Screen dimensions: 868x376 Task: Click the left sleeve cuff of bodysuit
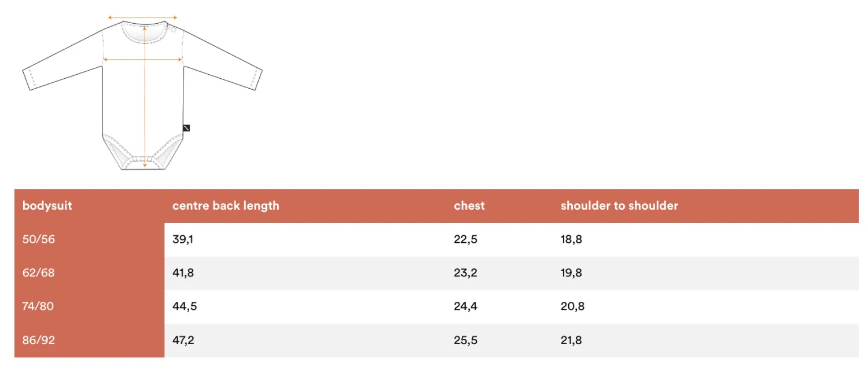pos(29,79)
